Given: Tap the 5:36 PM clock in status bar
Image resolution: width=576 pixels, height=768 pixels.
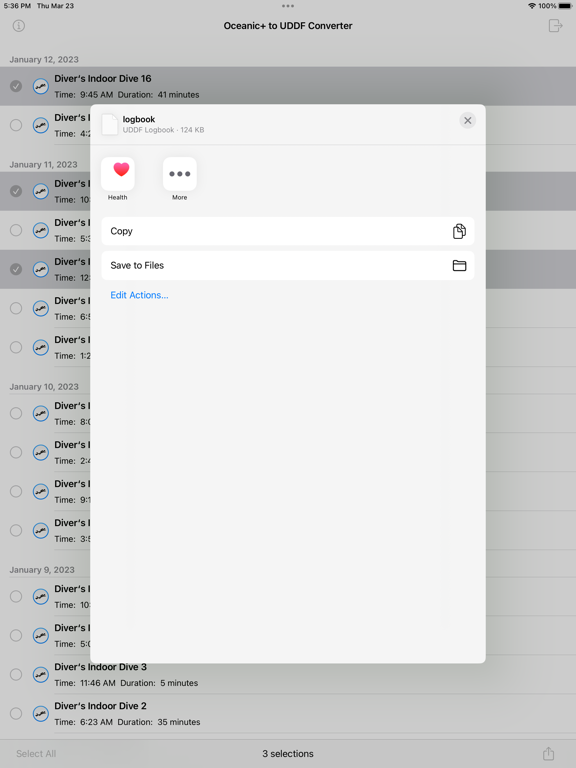Looking at the screenshot, I should (17, 6).
